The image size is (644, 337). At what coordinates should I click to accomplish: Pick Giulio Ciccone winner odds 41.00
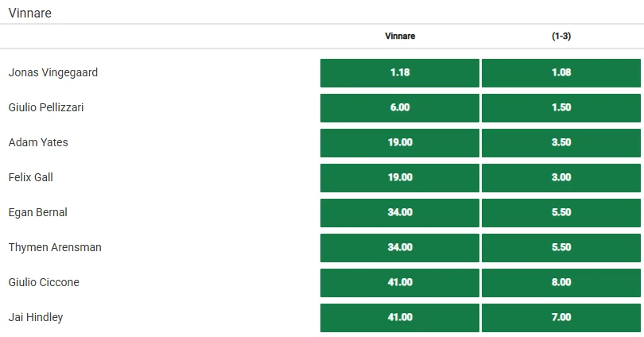tap(400, 282)
